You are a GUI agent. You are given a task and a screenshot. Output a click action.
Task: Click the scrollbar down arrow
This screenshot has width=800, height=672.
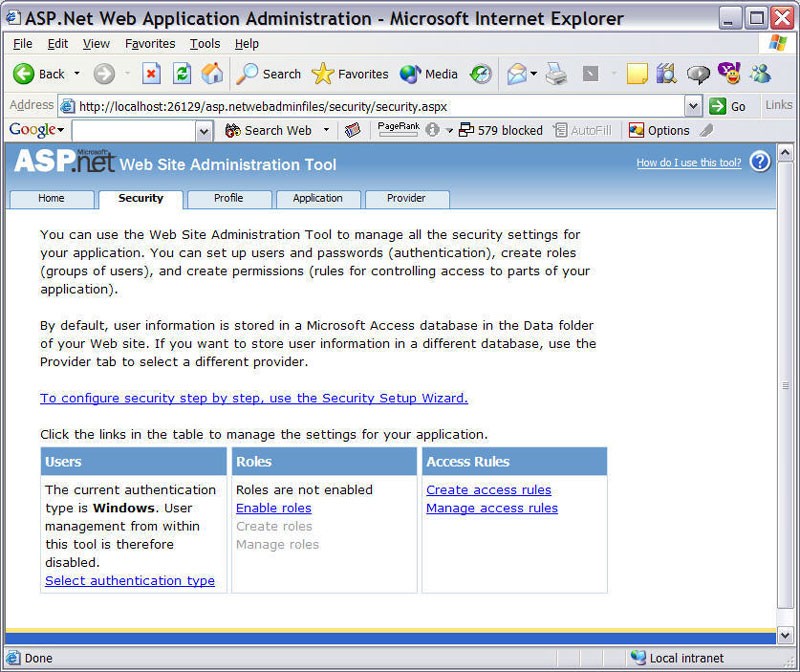coord(785,635)
